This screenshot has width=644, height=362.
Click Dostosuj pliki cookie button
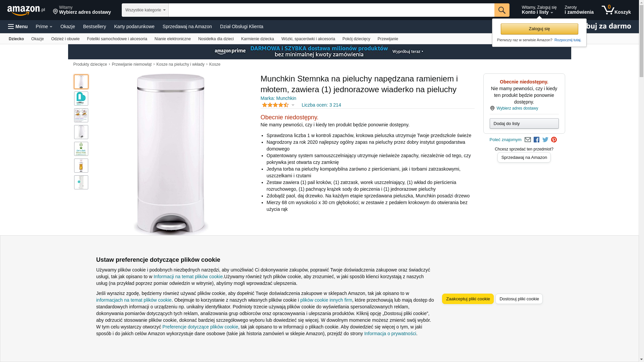[519, 299]
